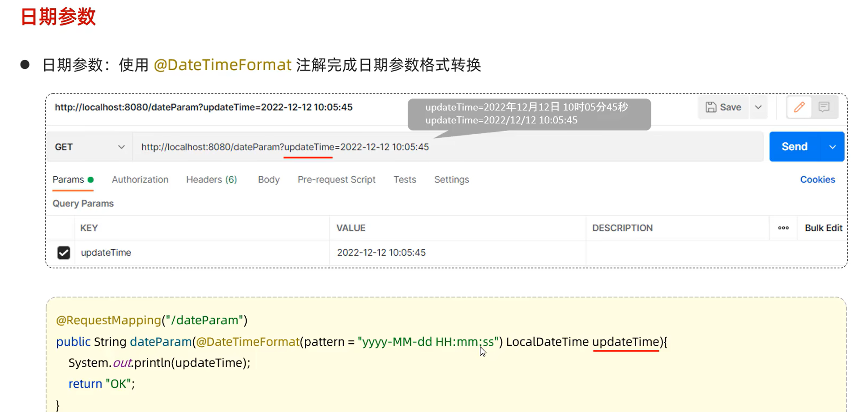Select the Settings tab
The image size is (868, 412).
click(451, 179)
